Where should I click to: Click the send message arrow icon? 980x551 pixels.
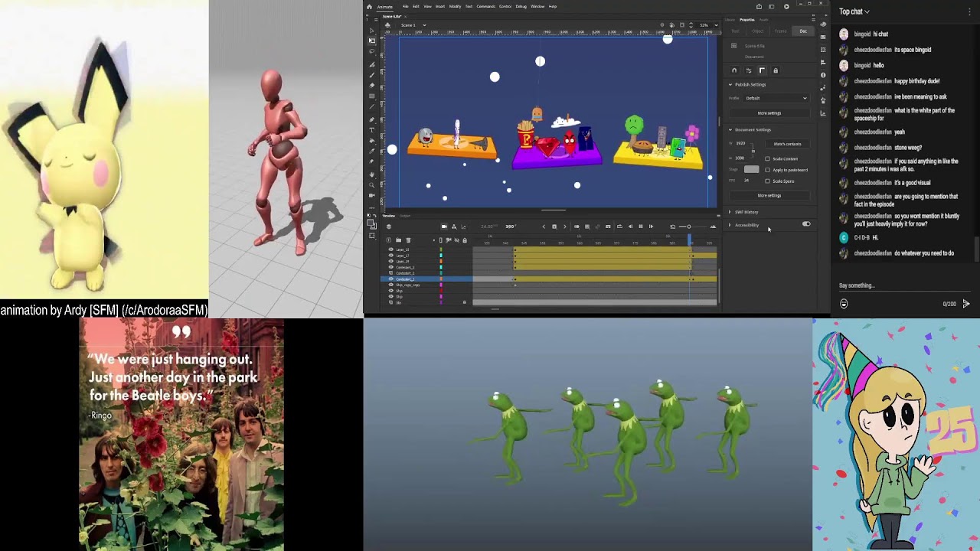point(966,304)
